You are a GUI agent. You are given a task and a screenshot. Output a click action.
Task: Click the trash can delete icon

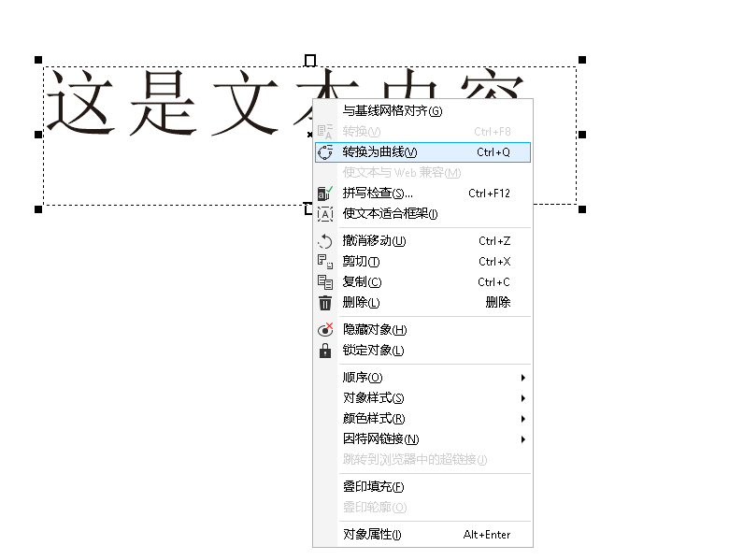coord(325,303)
